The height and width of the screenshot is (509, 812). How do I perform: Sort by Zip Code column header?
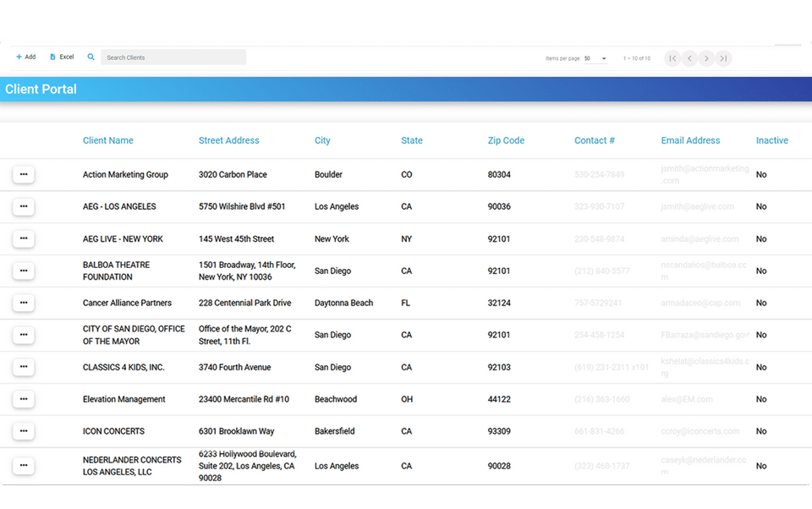[x=506, y=140]
